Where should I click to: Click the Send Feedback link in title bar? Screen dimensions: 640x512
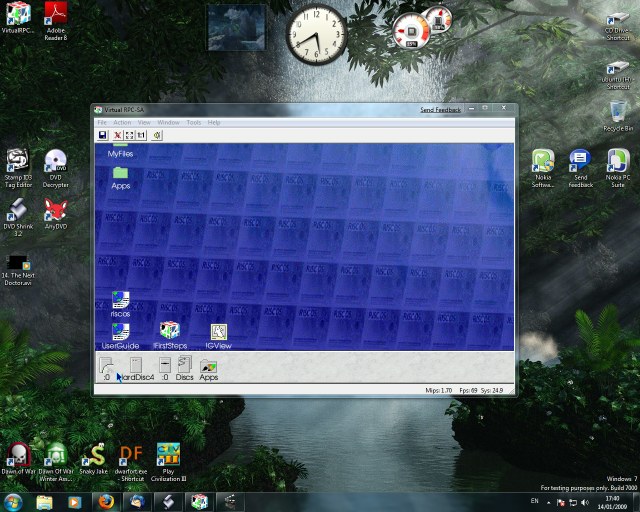pos(440,109)
